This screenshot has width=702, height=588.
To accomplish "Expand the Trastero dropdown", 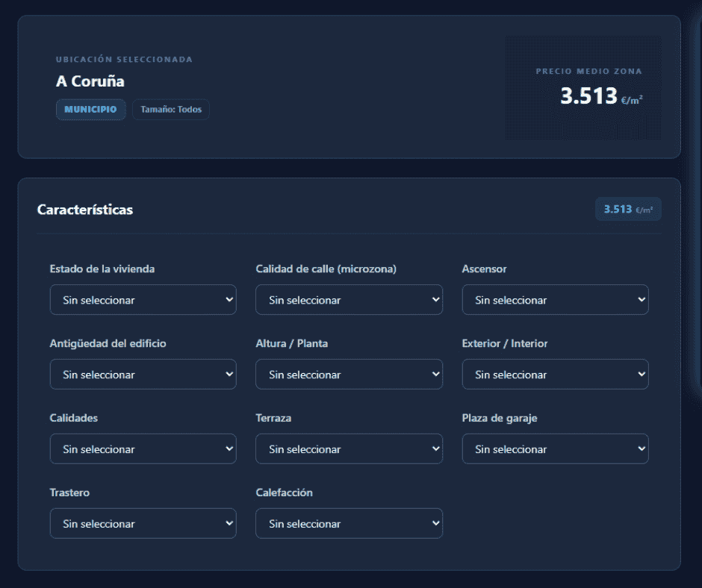I will (143, 524).
